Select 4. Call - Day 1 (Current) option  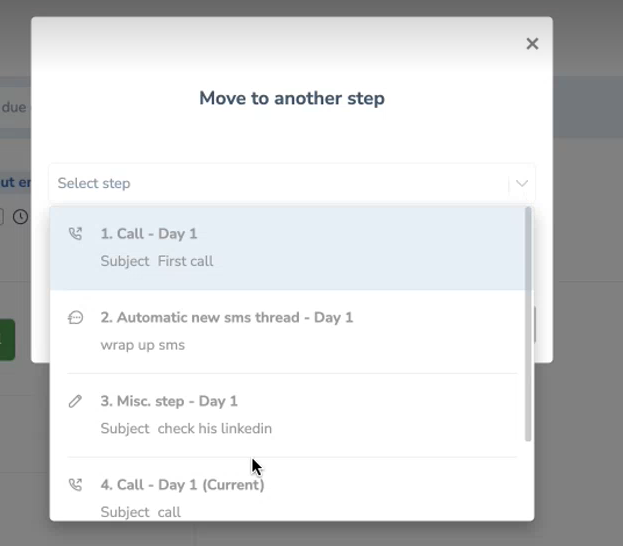[x=292, y=490]
